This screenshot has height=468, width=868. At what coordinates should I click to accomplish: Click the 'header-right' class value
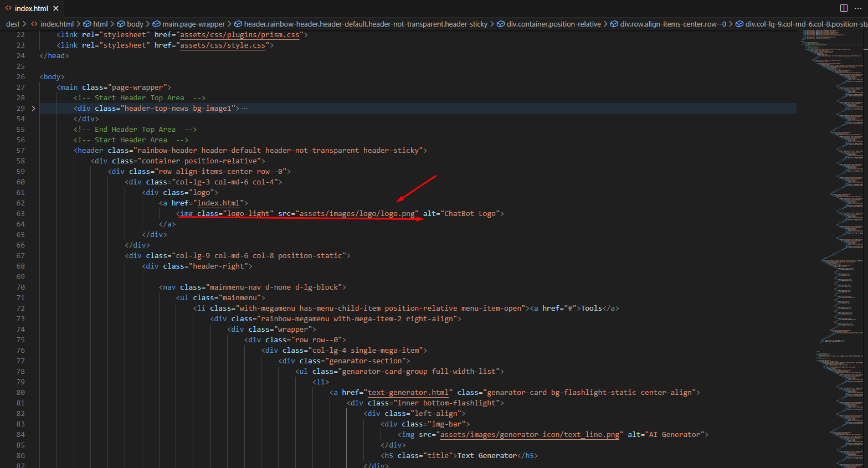coord(218,266)
